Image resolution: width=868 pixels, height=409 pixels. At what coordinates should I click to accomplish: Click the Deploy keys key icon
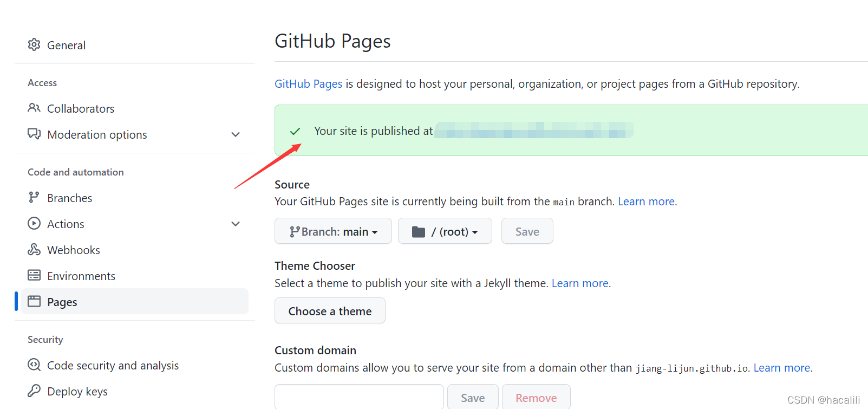click(x=34, y=391)
